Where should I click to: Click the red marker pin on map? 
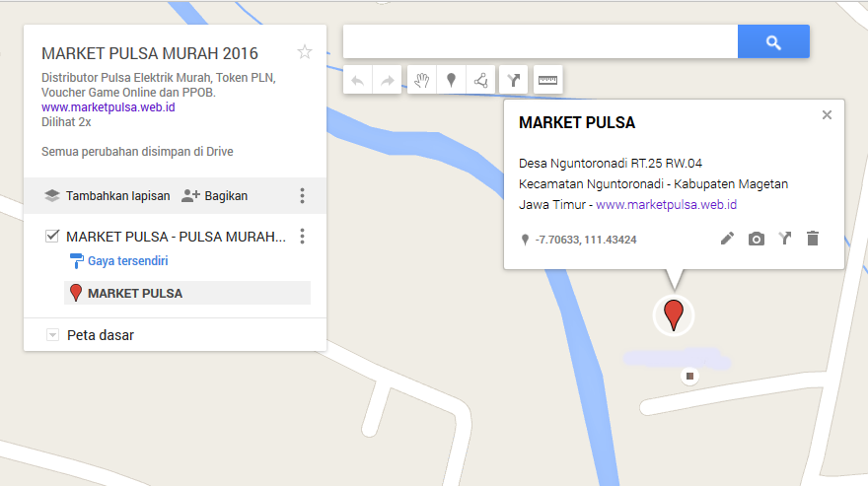[x=673, y=314]
